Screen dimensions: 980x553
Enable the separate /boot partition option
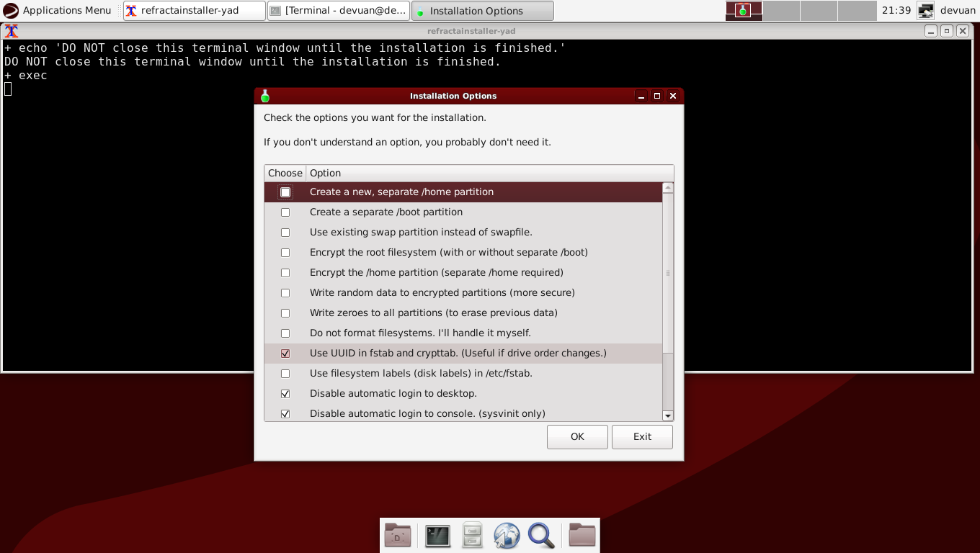coord(285,212)
